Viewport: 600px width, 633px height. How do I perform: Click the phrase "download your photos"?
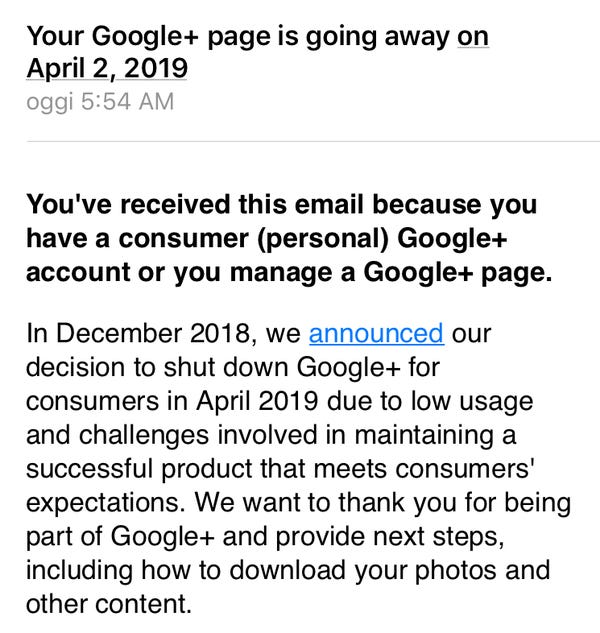pos(390,571)
